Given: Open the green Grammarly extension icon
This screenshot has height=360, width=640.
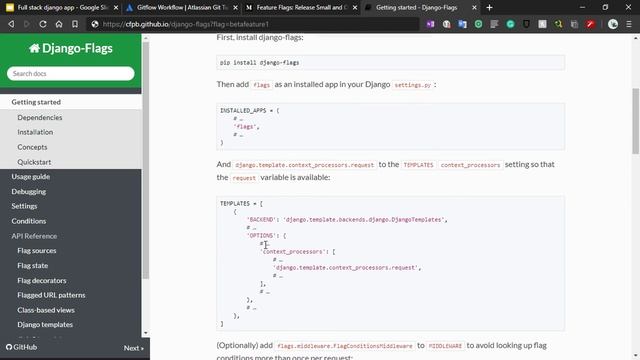Looking at the screenshot, I should point(510,24).
